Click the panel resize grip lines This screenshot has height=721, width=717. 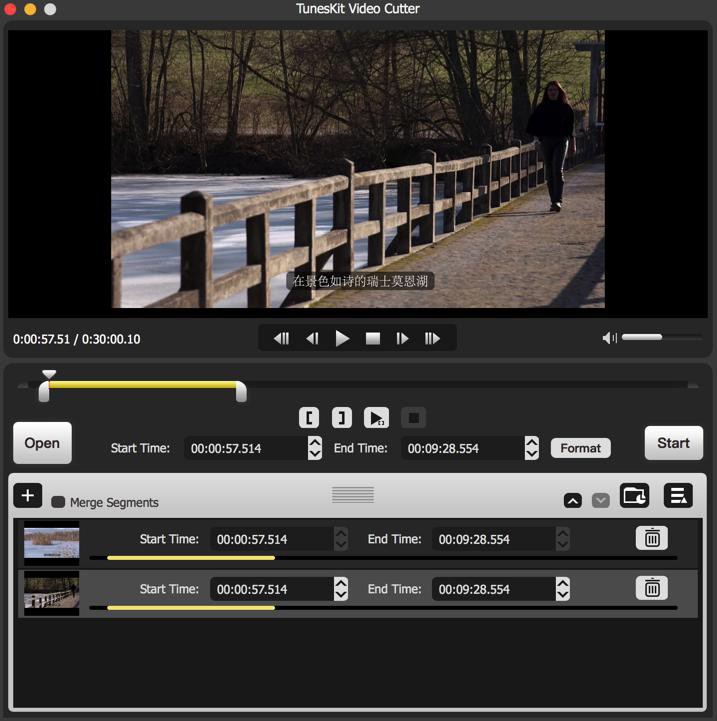coord(353,495)
